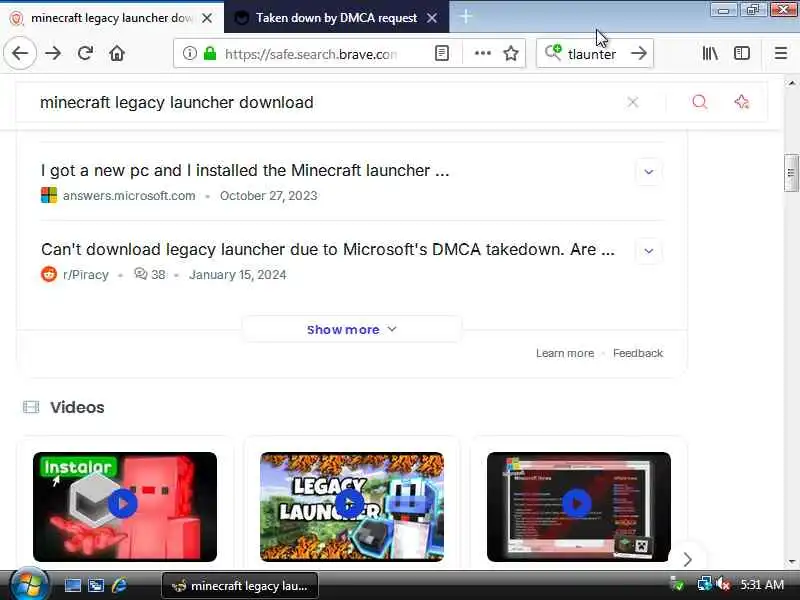Submit the tlaunter search with the arrow
Viewport: 800px width, 600px height.
(x=638, y=53)
